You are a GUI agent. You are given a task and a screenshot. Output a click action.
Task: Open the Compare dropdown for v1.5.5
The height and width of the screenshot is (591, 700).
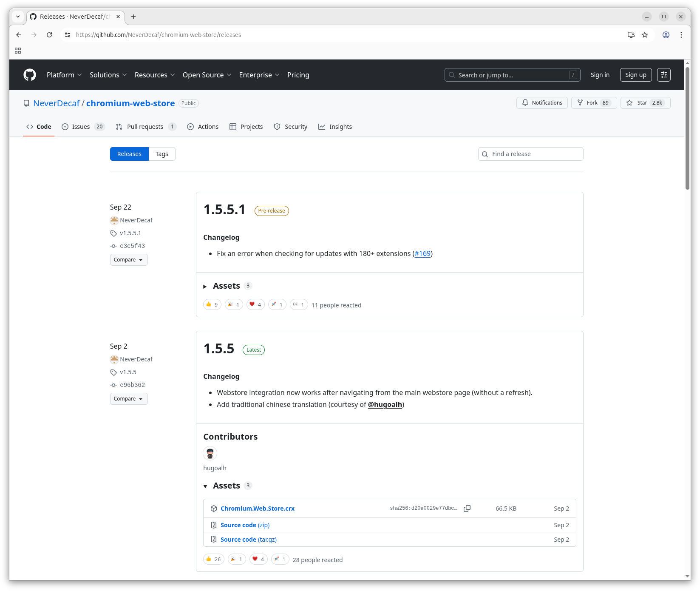coord(128,399)
